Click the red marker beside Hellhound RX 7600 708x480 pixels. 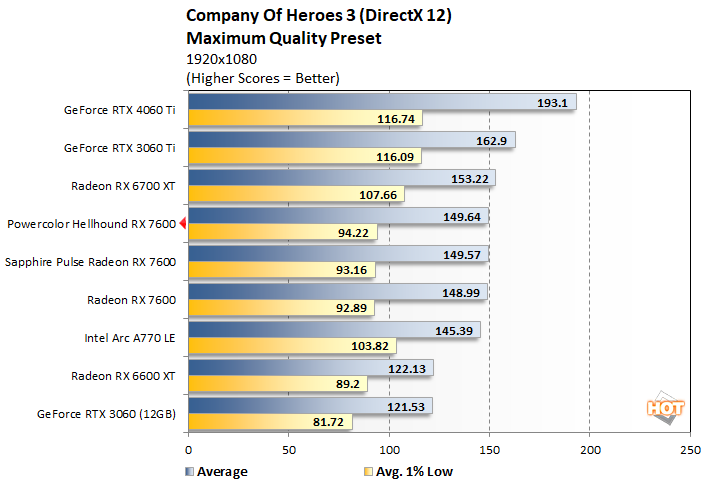[x=183, y=223]
